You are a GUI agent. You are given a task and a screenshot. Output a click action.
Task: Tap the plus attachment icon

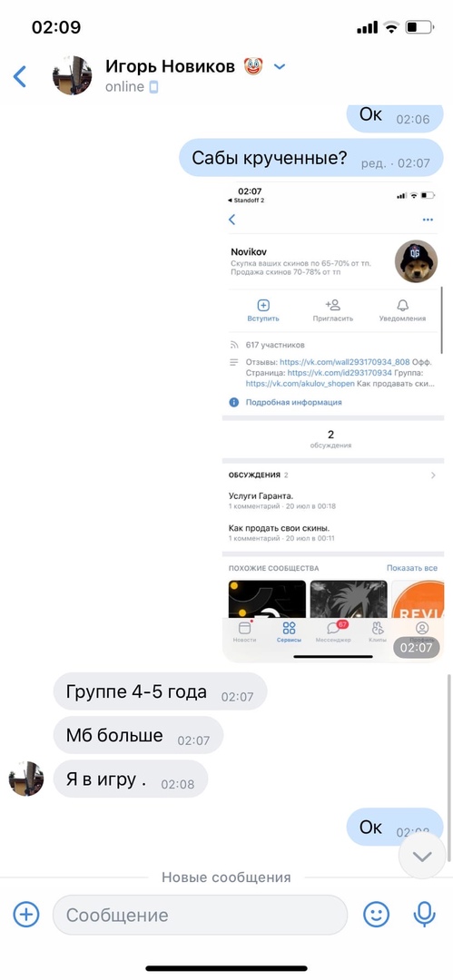(26, 915)
